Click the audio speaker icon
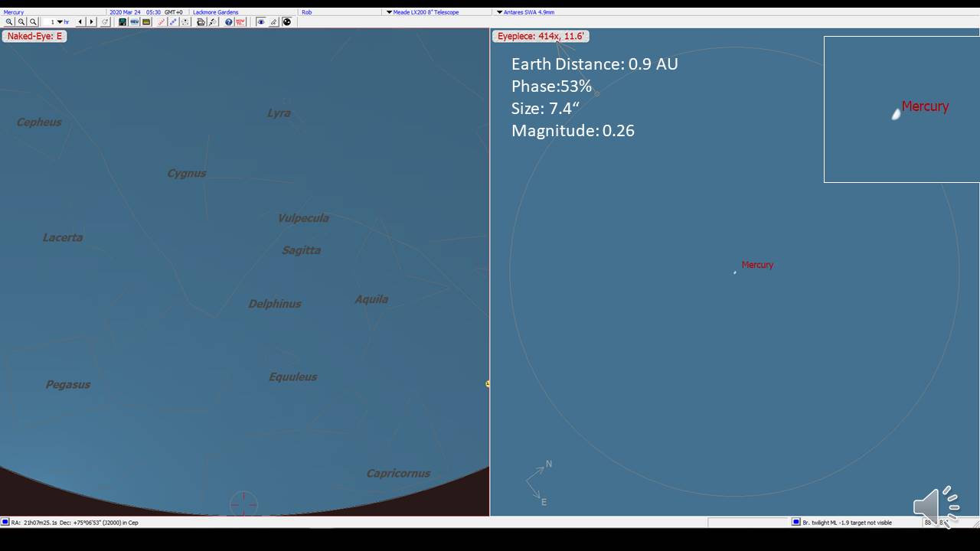 click(x=936, y=505)
